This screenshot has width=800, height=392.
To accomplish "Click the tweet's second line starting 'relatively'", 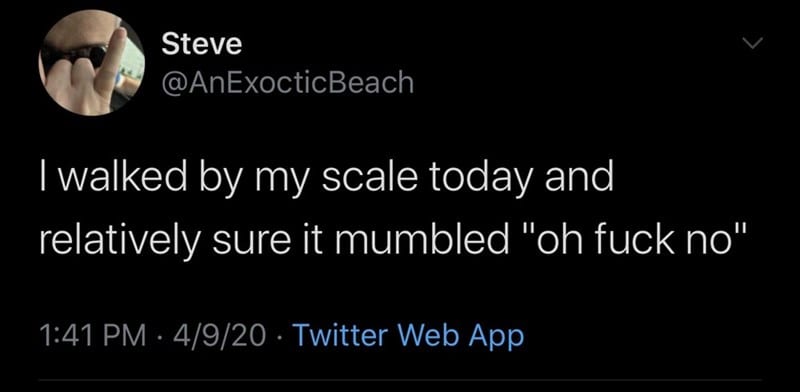I will coord(393,238).
